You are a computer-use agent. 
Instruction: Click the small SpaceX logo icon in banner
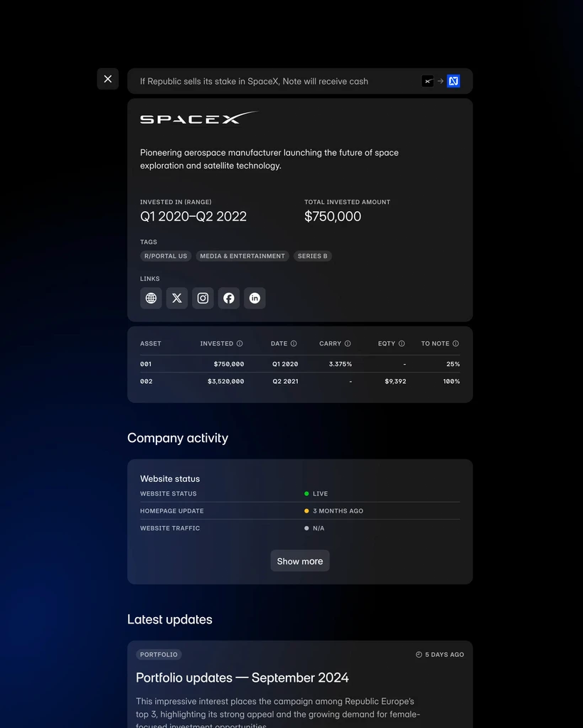tap(427, 81)
